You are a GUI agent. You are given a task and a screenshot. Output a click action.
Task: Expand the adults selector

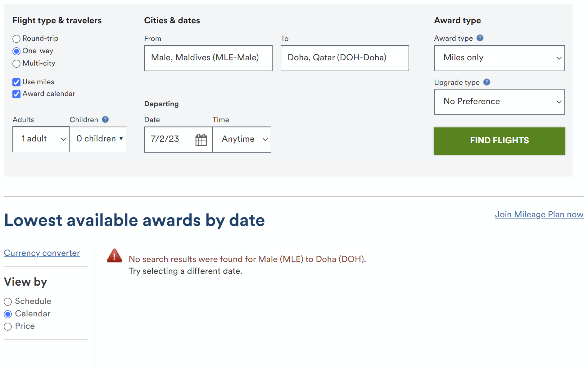[41, 139]
